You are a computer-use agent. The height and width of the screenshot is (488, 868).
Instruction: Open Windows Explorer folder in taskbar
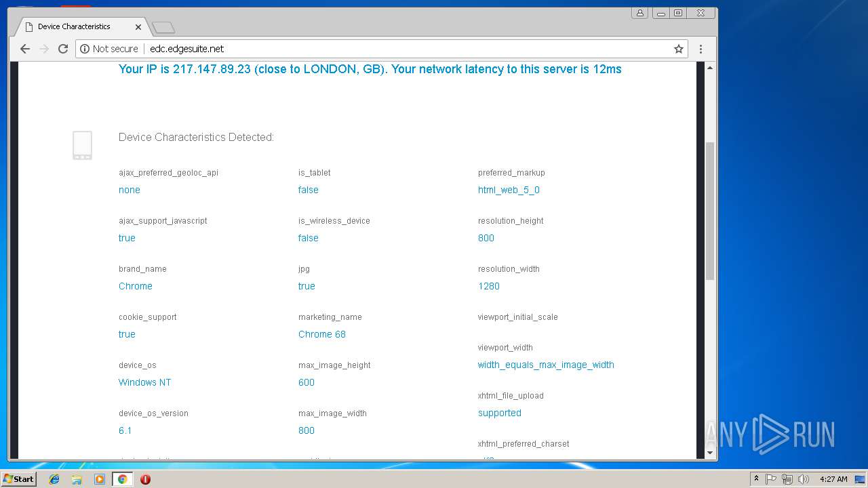point(77,479)
